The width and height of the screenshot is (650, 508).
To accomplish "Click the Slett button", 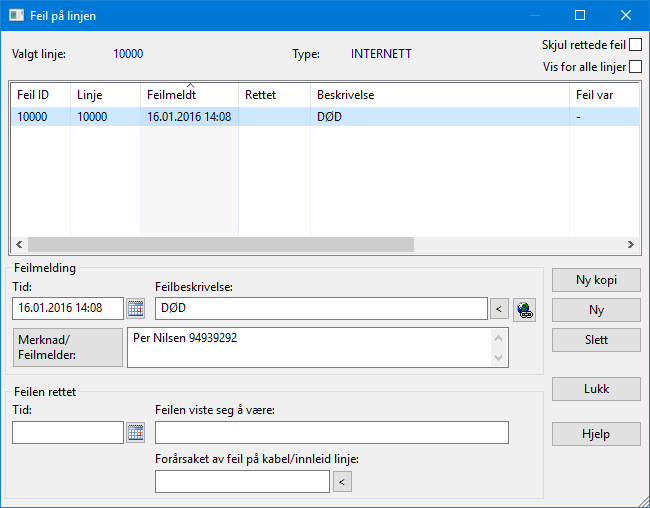I will point(596,340).
